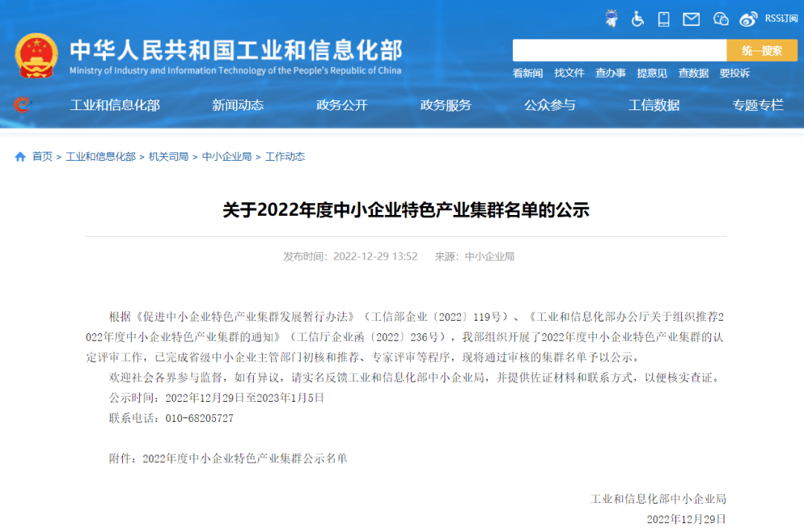This screenshot has height=532, width=804.
Task: Click the publish time 2022-12-29 13:52
Action: 375,256
